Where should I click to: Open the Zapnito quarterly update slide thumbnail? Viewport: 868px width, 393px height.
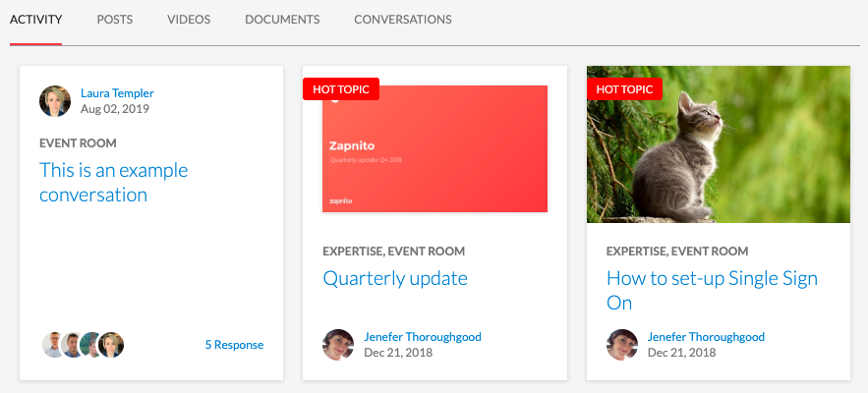435,148
